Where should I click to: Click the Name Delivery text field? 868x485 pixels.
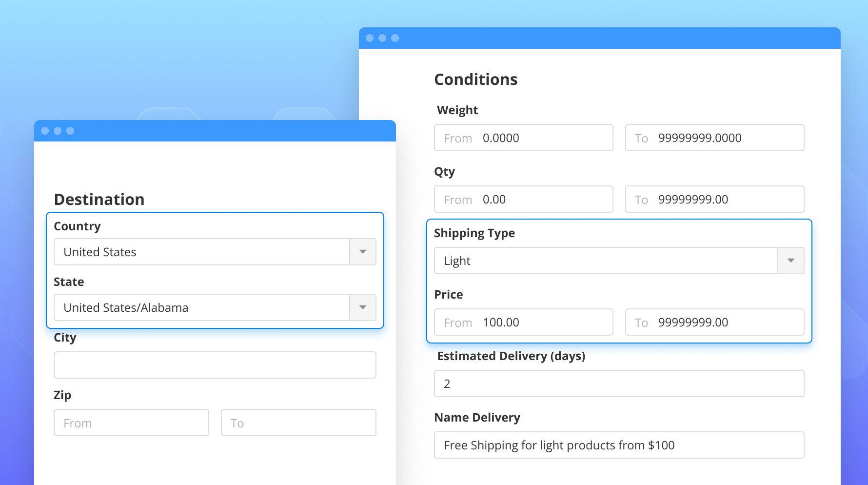pyautogui.click(x=619, y=445)
